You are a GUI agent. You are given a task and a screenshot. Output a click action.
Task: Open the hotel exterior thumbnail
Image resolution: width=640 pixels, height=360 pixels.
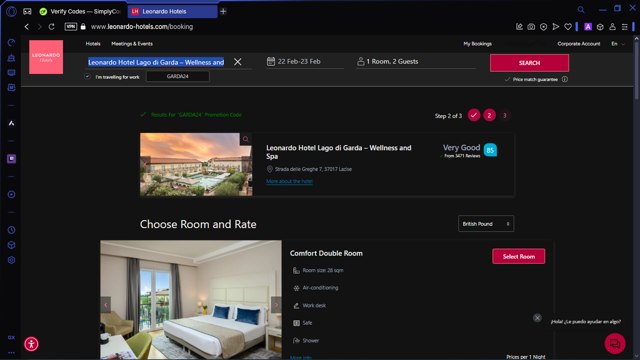pos(196,164)
